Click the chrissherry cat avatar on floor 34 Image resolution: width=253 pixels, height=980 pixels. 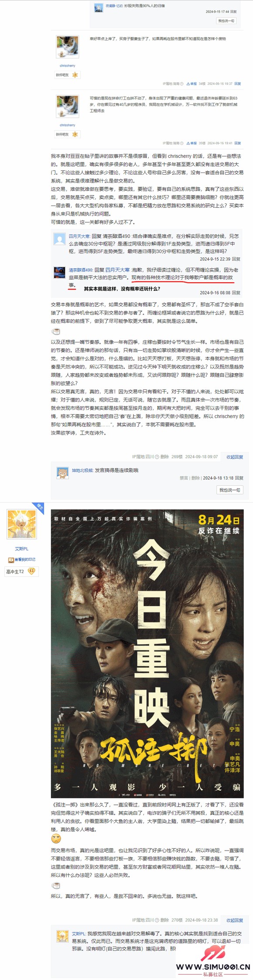67,47
